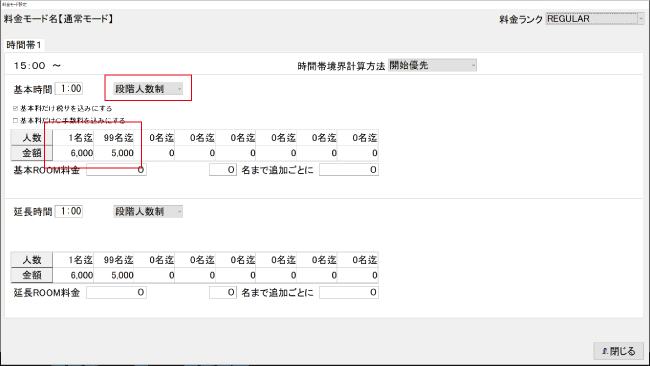Select the extension table 6,000 amount cell
The width and height of the screenshot is (650, 366).
[x=73, y=275]
